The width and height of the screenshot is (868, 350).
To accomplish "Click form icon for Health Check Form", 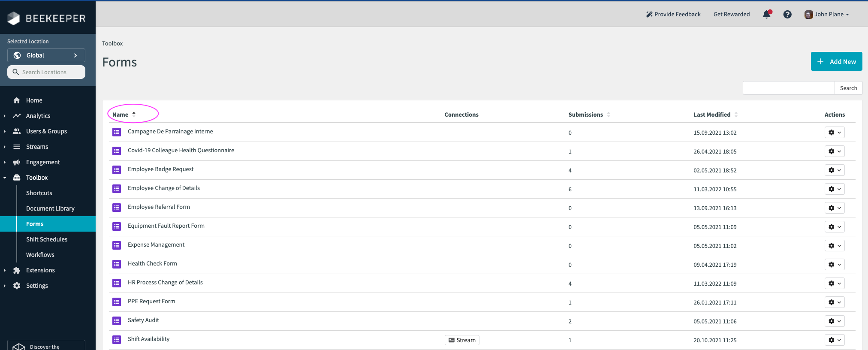I will coord(117,264).
